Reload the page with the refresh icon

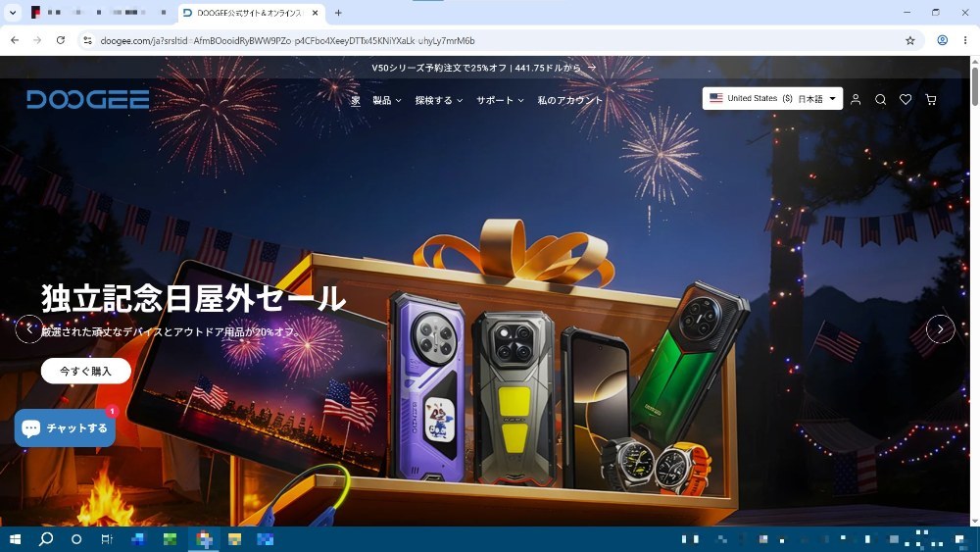[61, 40]
